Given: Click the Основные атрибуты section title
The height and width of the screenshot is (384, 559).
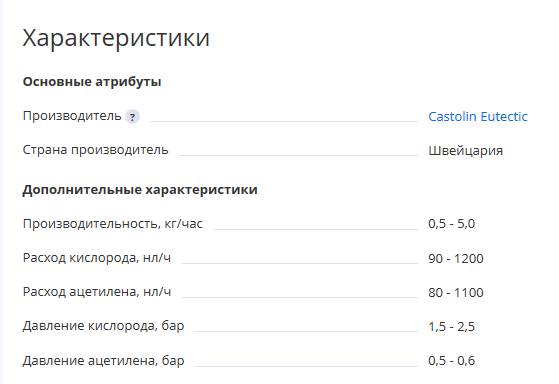Looking at the screenshot, I should [92, 82].
